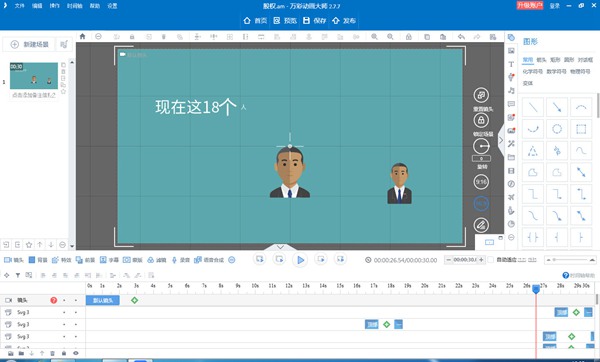Click the eye visibility icon below layers
The image size is (600, 362).
[x=76, y=353]
